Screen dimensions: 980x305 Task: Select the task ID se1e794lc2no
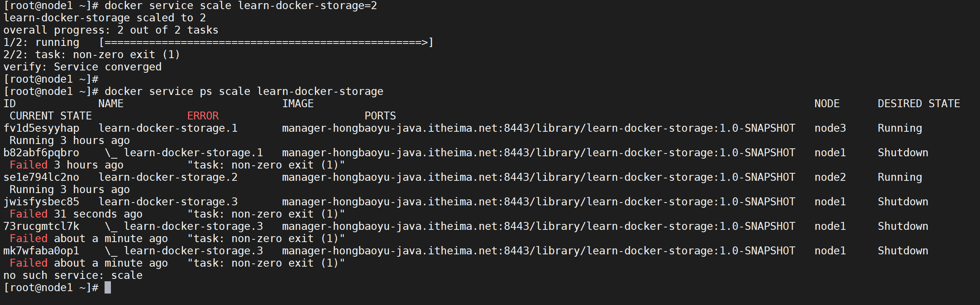tap(41, 177)
